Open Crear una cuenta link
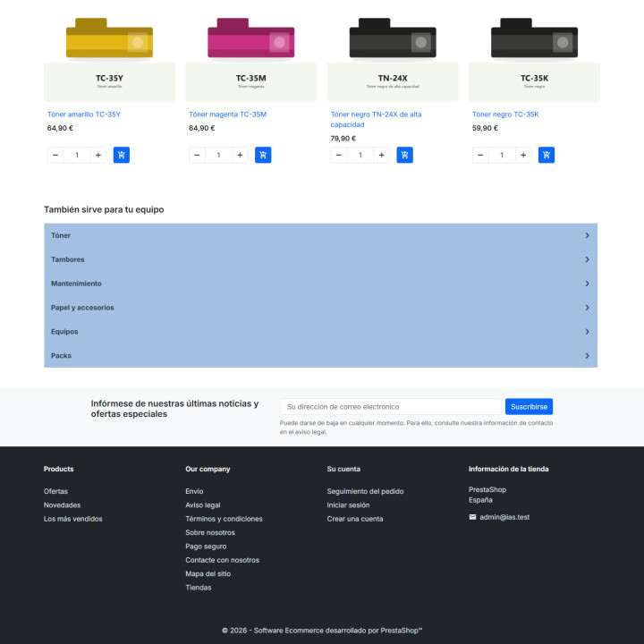This screenshot has height=644, width=644. tap(355, 519)
